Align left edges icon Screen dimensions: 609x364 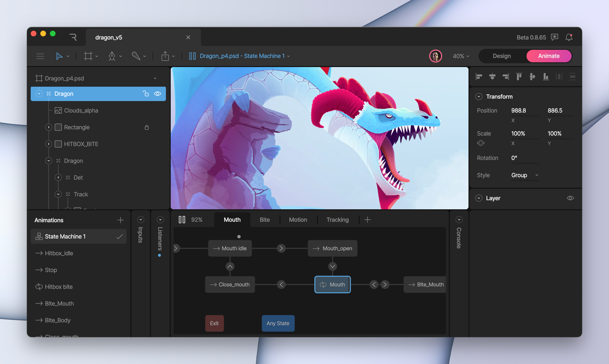click(479, 77)
